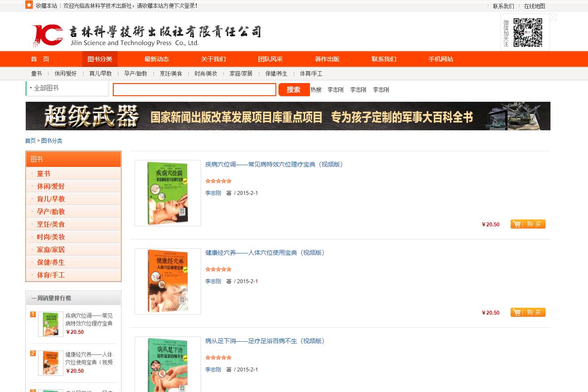Click the 病从足下消 book cover in main list
Screen dimensions: 588x392
coord(168,364)
